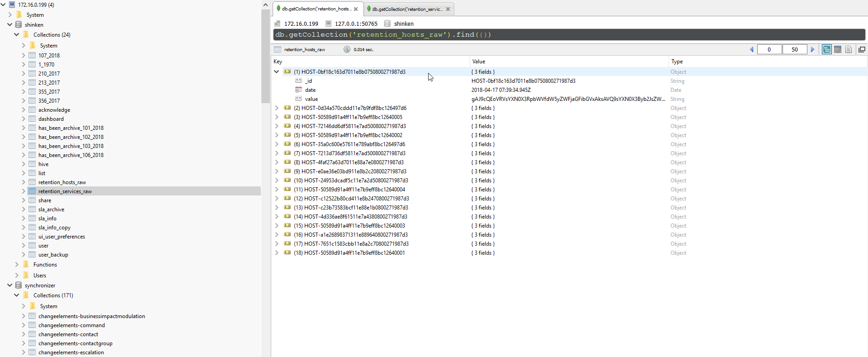Click the sla_archive collection table icon
Image resolution: width=868 pixels, height=357 pixels.
point(32,209)
